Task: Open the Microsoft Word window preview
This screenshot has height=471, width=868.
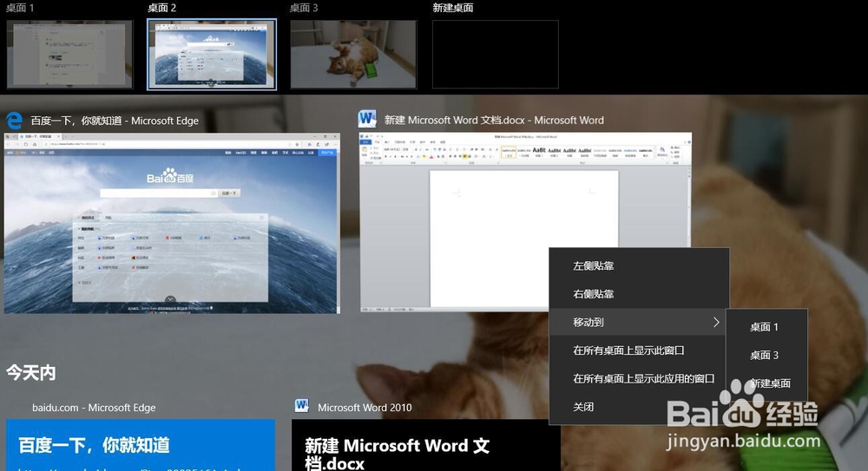Action: click(x=525, y=221)
